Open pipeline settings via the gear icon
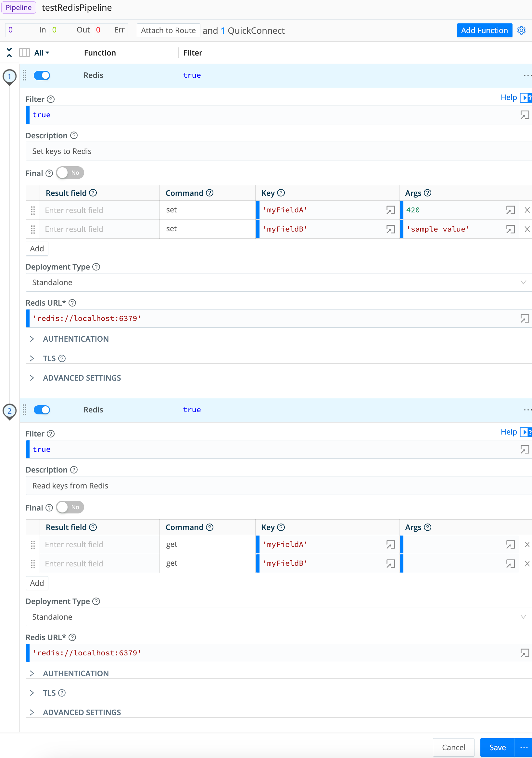Screen dimensions: 532x758 [x=521, y=31]
